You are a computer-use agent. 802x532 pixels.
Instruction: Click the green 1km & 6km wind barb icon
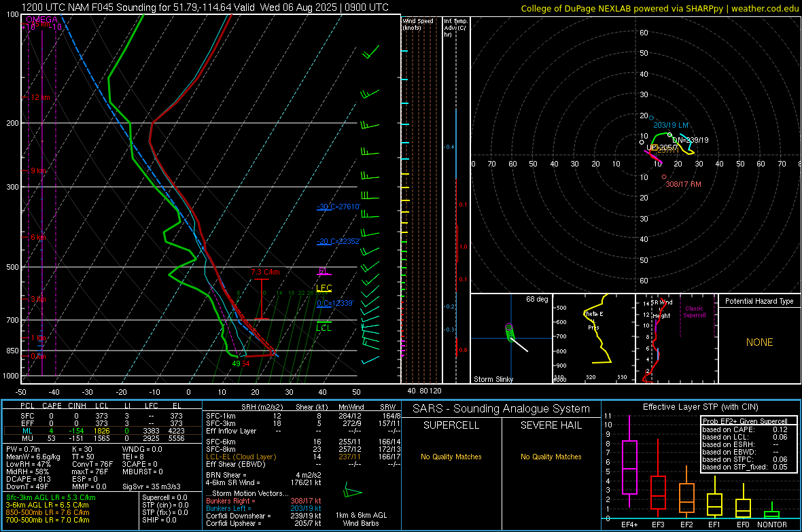tap(353, 490)
